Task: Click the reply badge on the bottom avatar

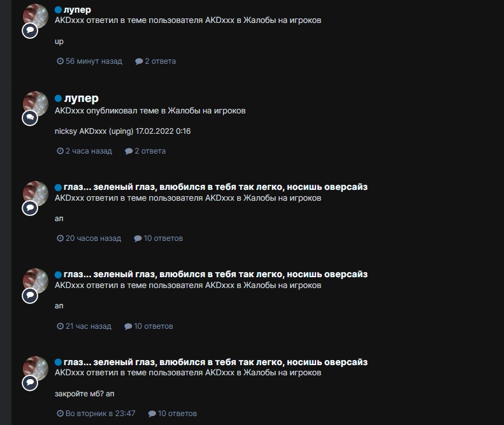Action: coord(30,383)
